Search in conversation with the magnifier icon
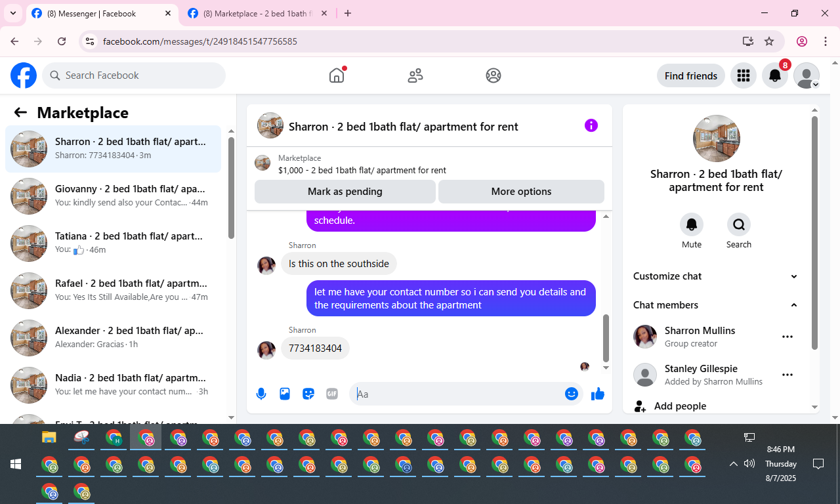 pos(739,224)
